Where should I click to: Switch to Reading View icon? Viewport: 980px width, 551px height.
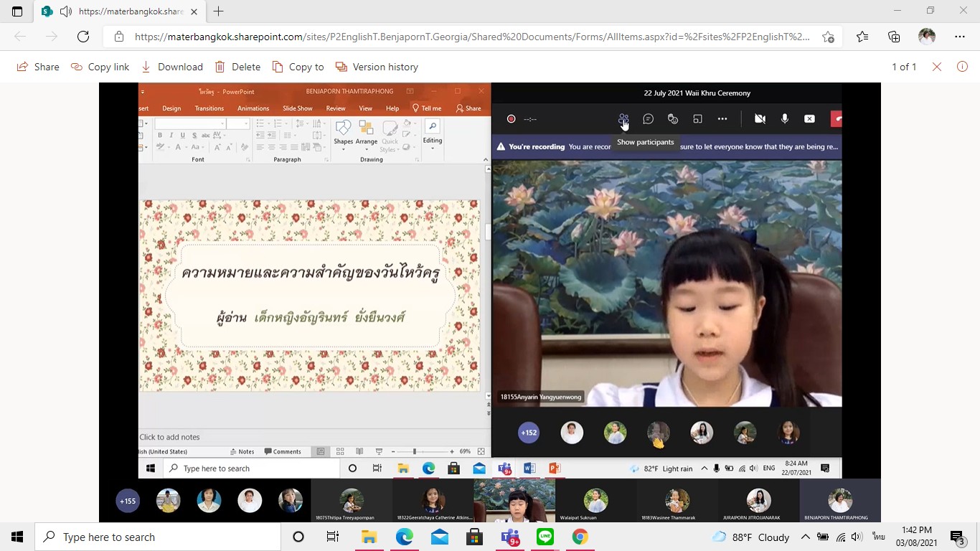click(x=359, y=451)
